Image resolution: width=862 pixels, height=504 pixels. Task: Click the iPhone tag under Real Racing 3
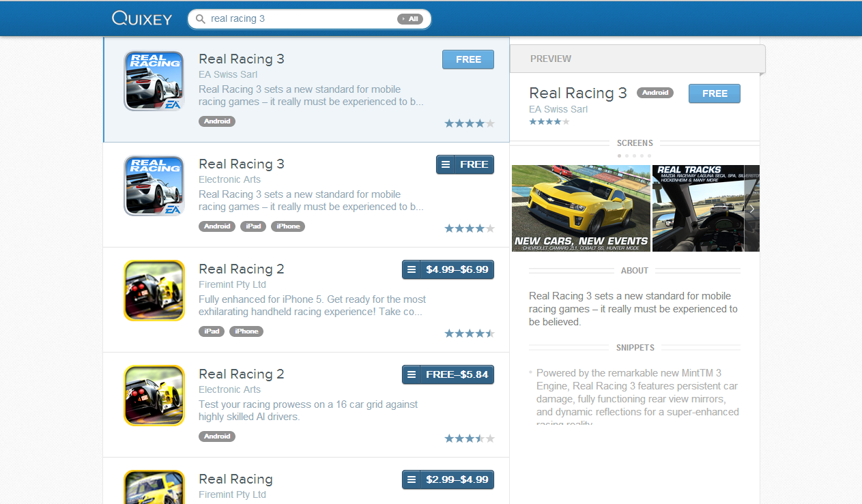[x=287, y=226]
